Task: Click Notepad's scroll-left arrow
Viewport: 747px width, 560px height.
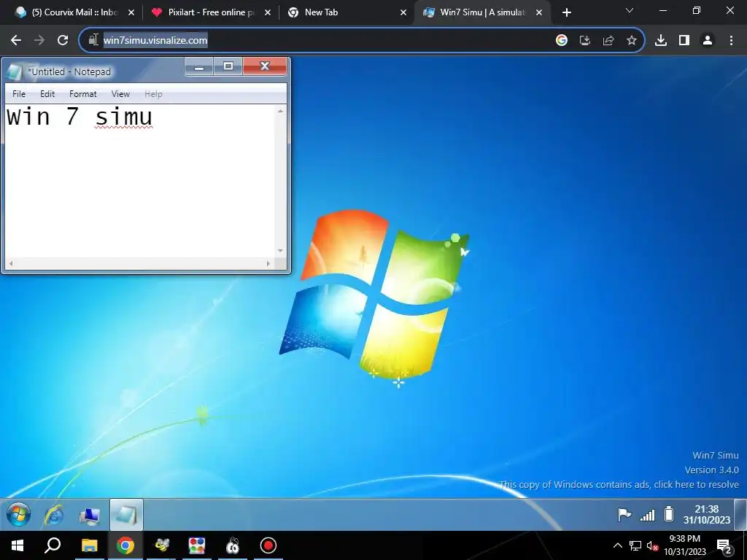Action: tap(10, 263)
